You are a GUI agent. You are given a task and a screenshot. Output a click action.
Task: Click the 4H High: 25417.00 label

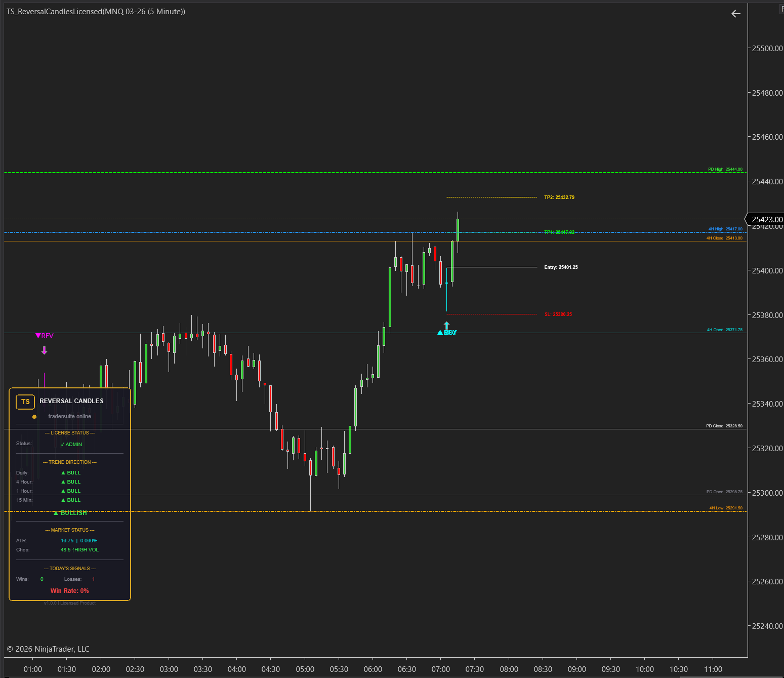click(725, 229)
